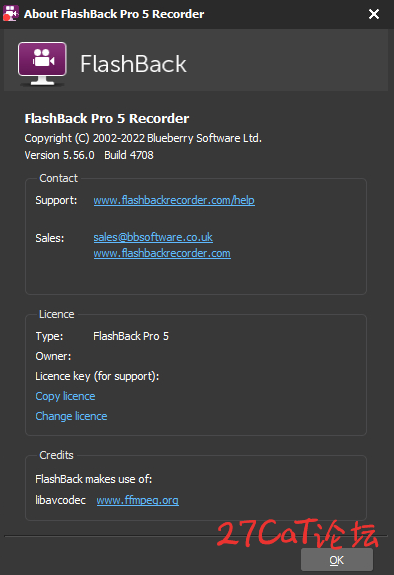Click the Credits group label
The image size is (394, 575).
[56, 455]
